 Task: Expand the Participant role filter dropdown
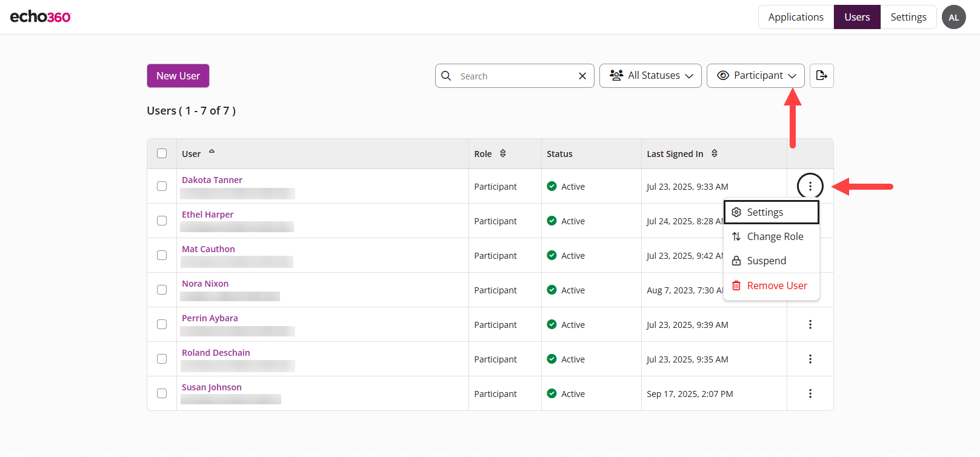(756, 76)
